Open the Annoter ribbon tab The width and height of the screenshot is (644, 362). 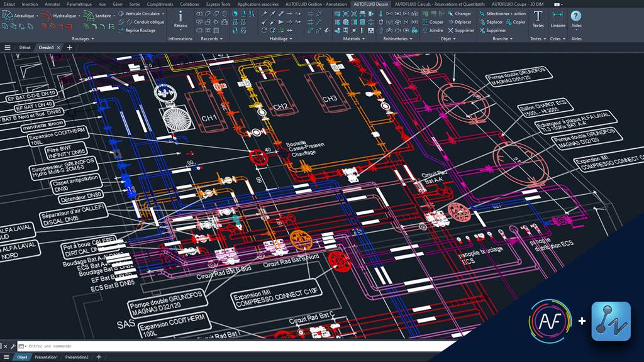tap(52, 4)
